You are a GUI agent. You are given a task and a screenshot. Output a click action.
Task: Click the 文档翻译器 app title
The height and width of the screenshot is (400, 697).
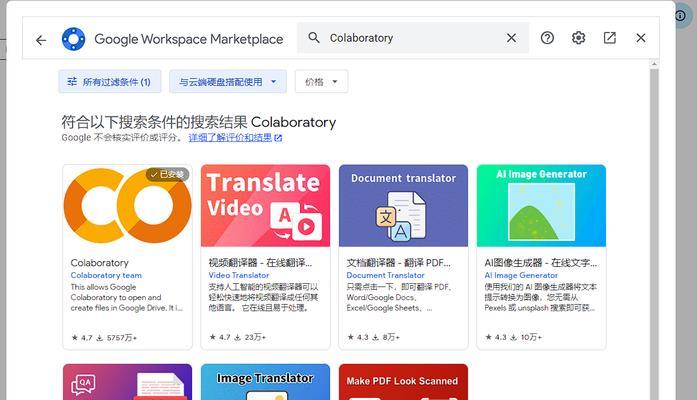[x=398, y=263]
